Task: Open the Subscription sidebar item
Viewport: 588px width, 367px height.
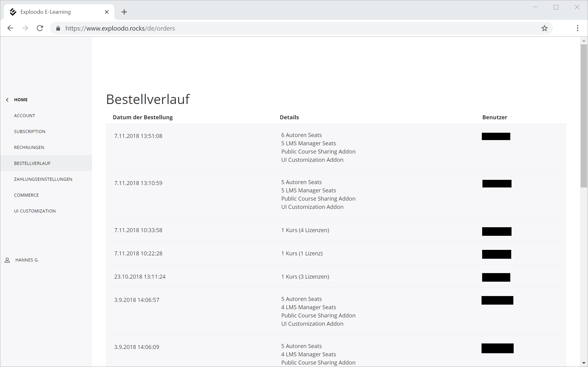Action: 30,132
